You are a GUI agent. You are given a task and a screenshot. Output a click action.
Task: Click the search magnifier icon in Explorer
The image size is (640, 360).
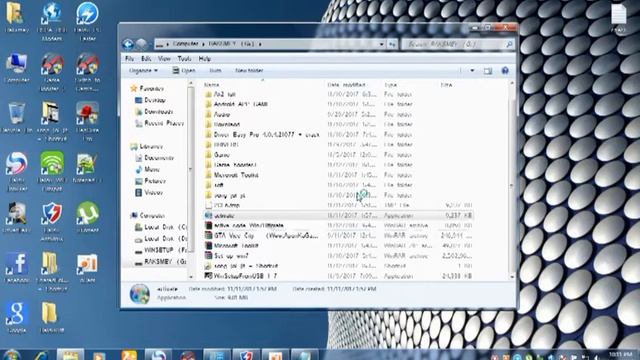509,44
